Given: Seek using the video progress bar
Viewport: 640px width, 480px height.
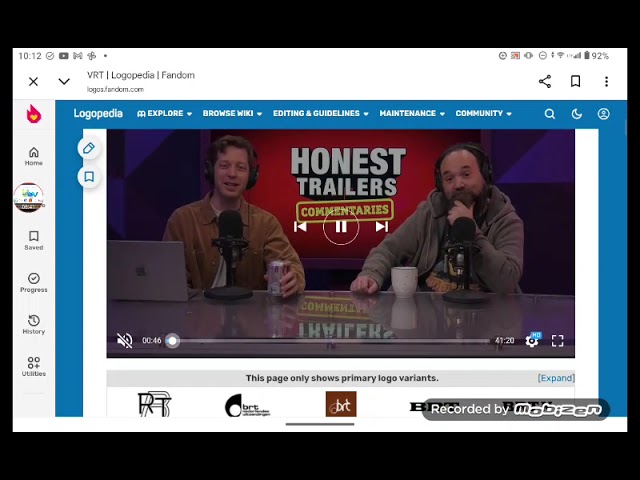Looking at the screenshot, I should point(327,340).
